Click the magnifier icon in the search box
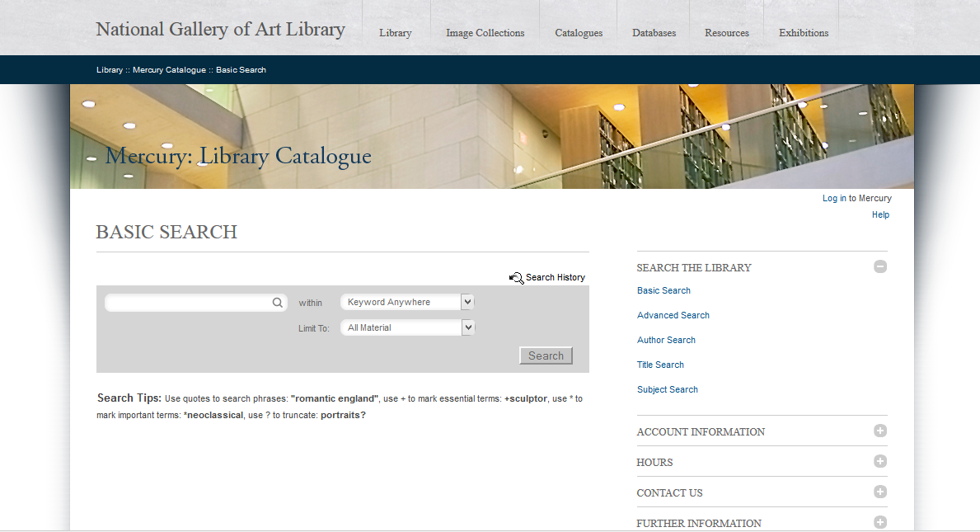 pyautogui.click(x=278, y=303)
